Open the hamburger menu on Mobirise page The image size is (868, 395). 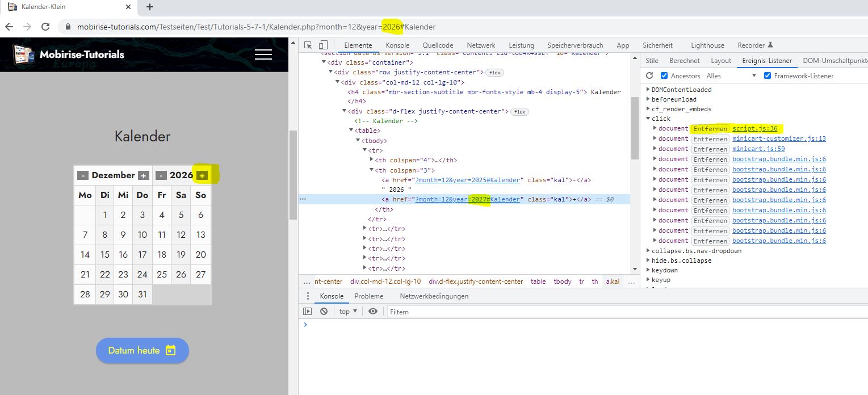click(263, 54)
